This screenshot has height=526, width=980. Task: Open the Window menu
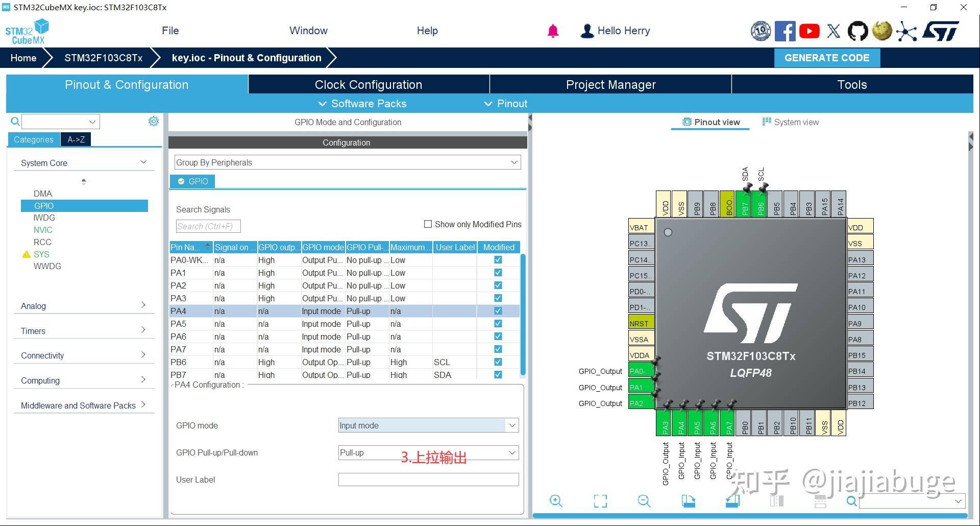pyautogui.click(x=308, y=31)
